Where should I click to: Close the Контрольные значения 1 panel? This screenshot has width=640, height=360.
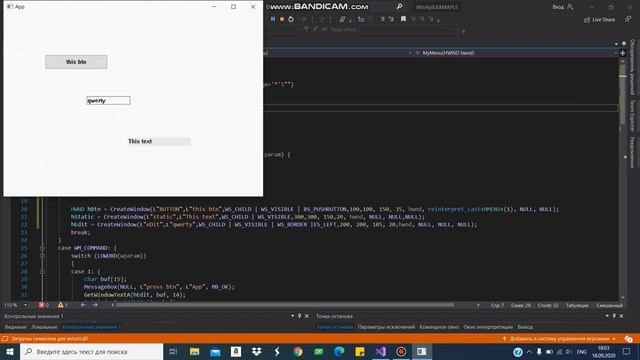click(307, 316)
